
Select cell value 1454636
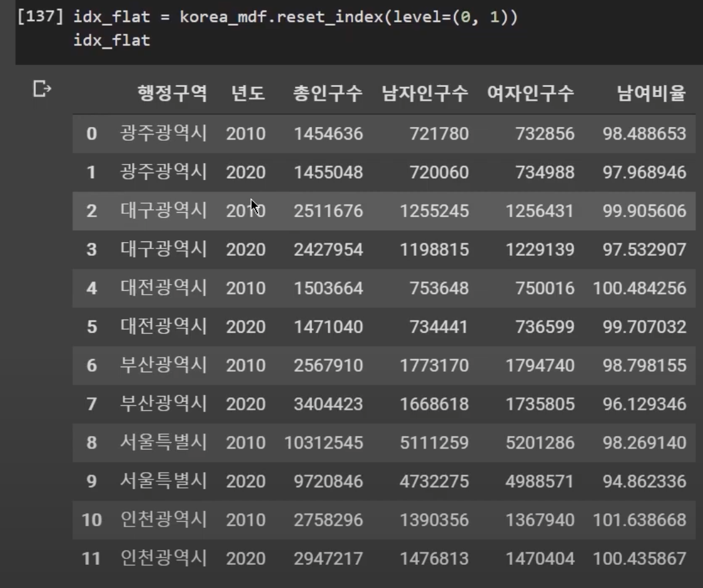328,134
